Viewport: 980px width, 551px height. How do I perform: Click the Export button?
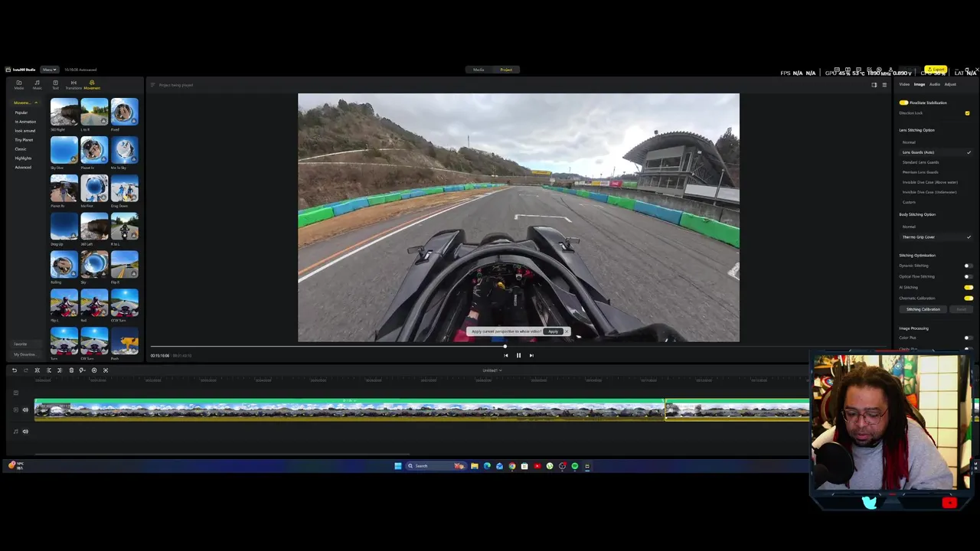(x=936, y=70)
